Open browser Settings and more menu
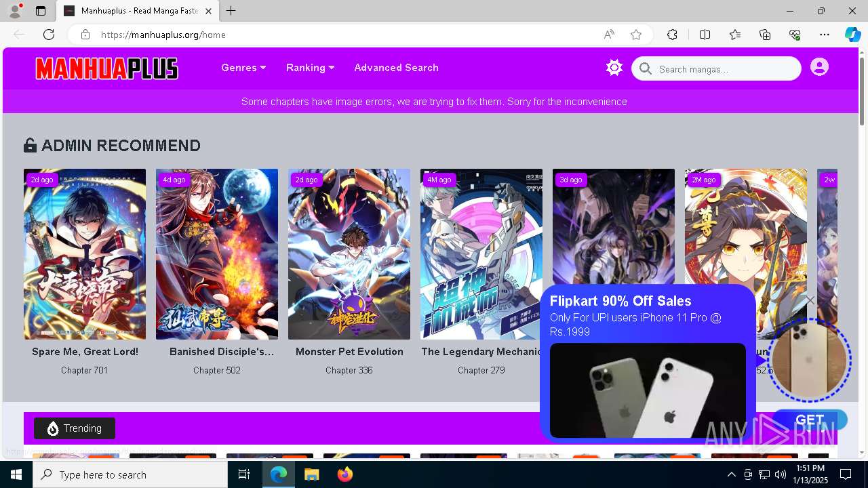Screen dimensions: 868x488 (x=825, y=35)
